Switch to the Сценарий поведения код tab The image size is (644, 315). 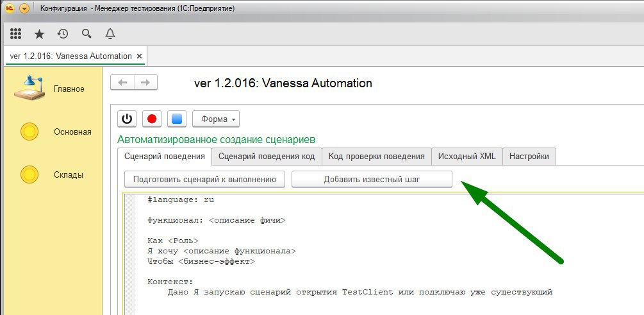(267, 157)
